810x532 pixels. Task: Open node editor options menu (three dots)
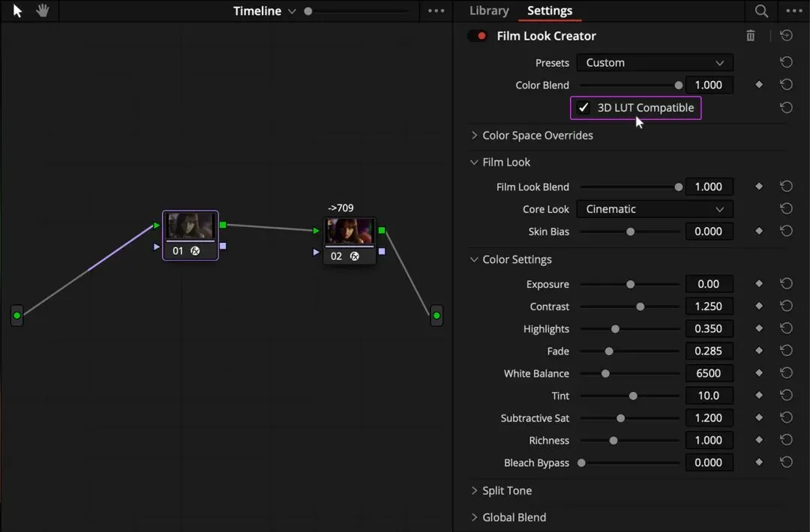pyautogui.click(x=436, y=10)
